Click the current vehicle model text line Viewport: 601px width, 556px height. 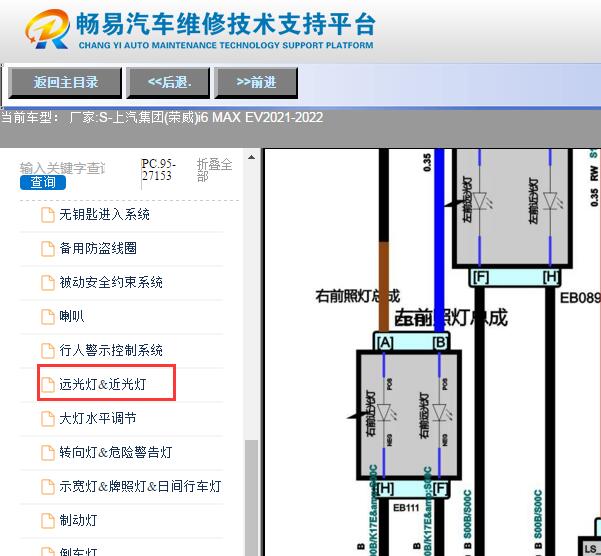coord(162,117)
